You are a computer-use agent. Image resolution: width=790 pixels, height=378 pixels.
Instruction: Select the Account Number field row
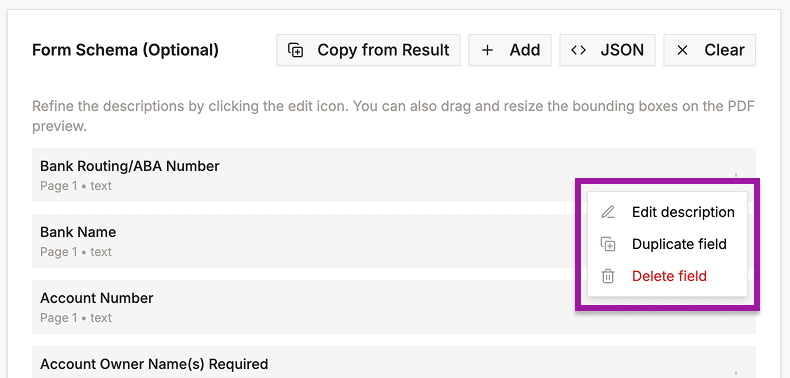[x=304, y=307]
